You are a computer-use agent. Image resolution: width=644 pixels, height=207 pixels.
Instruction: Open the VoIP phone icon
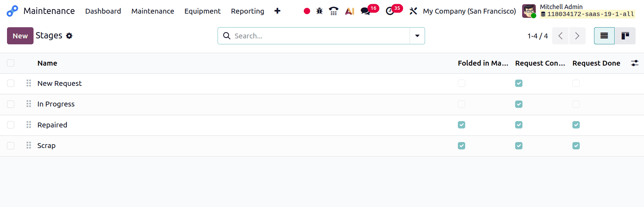point(334,11)
